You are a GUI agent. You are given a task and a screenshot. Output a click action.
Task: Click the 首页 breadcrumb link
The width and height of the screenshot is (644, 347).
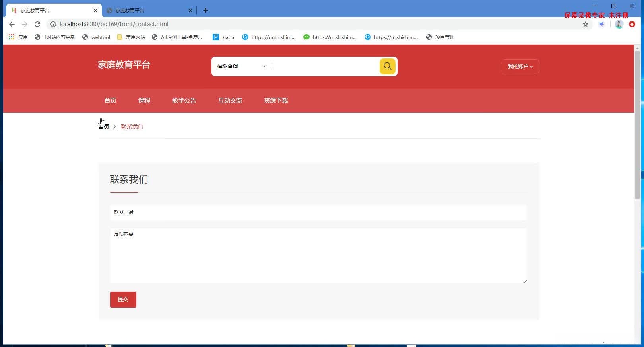(x=104, y=127)
